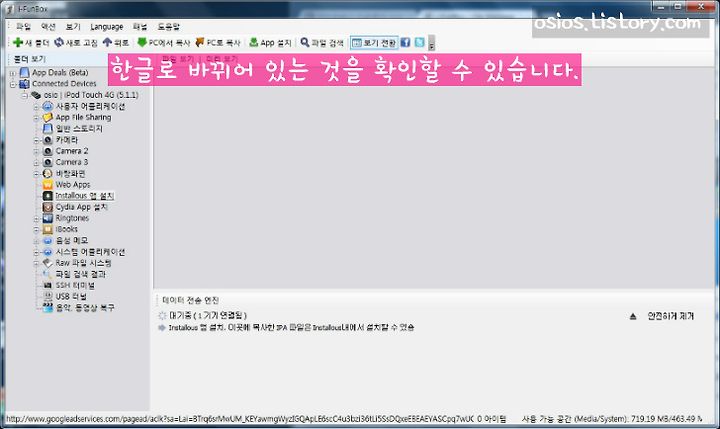Click the 사용자 어플리케이션 icon
This screenshot has width=720, height=429.
pos(48,106)
